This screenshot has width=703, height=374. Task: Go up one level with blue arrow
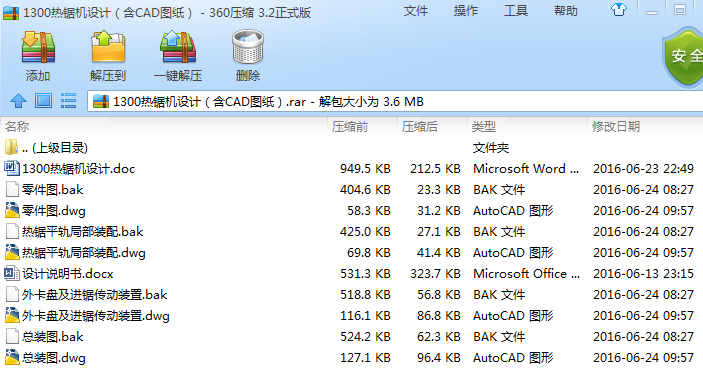click(18, 101)
